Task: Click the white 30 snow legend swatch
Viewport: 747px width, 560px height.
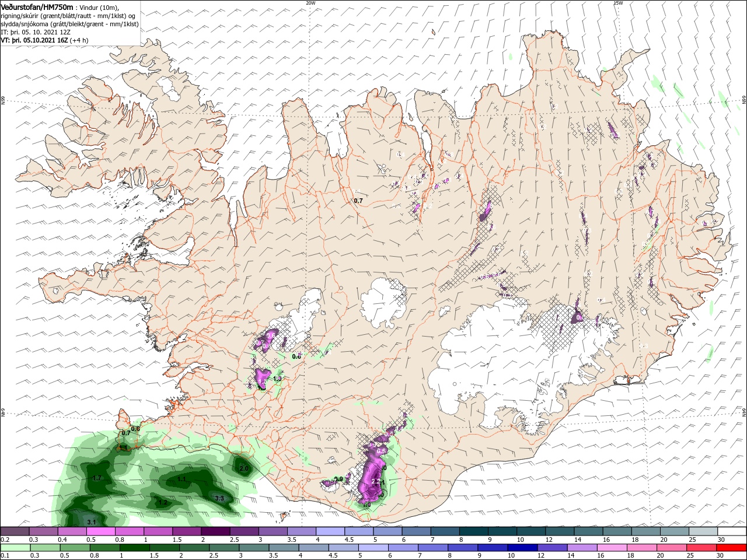Action: pyautogui.click(x=732, y=531)
